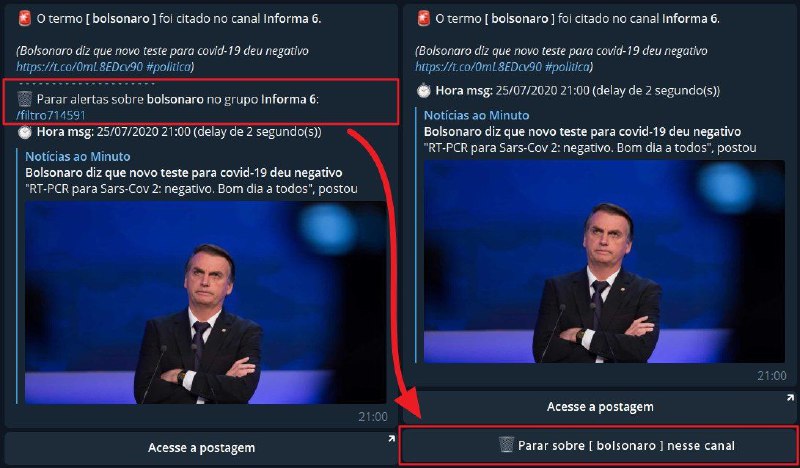
Task: Click arrow icon on right 'Acesse a postagem'
Action: (x=790, y=398)
